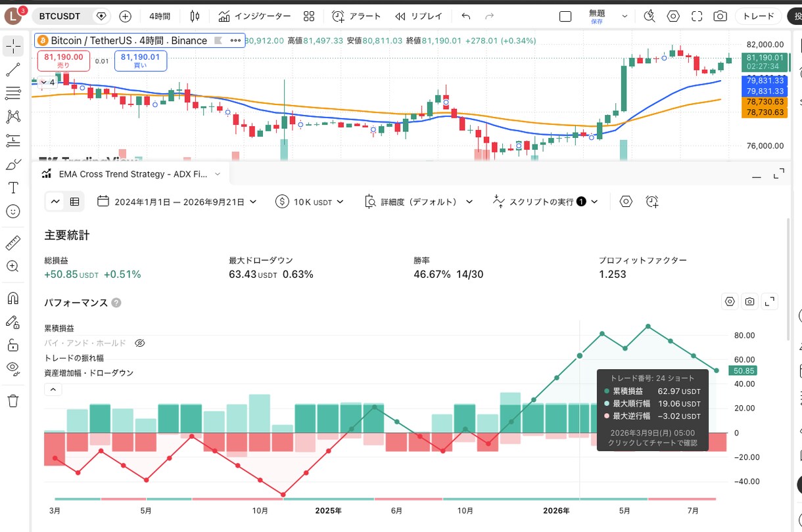This screenshot has width=802, height=532.
Task: Change the 4時間 timeframe interval
Action: click(160, 16)
